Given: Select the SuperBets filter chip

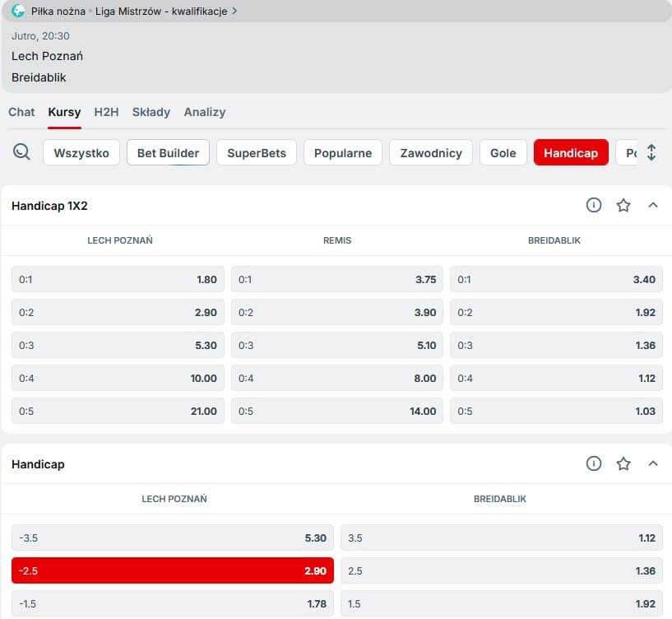Looking at the screenshot, I should 257,153.
